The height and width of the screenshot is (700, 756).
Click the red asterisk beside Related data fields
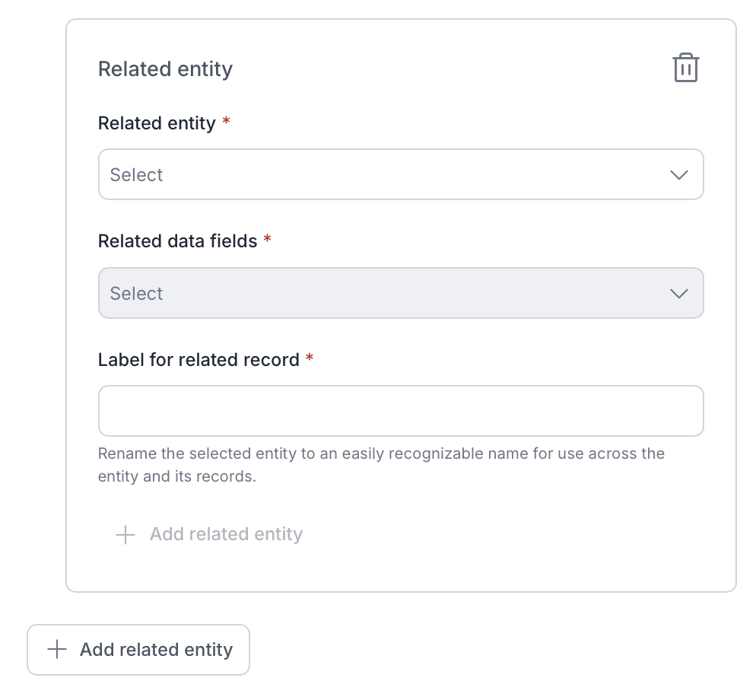pos(268,238)
